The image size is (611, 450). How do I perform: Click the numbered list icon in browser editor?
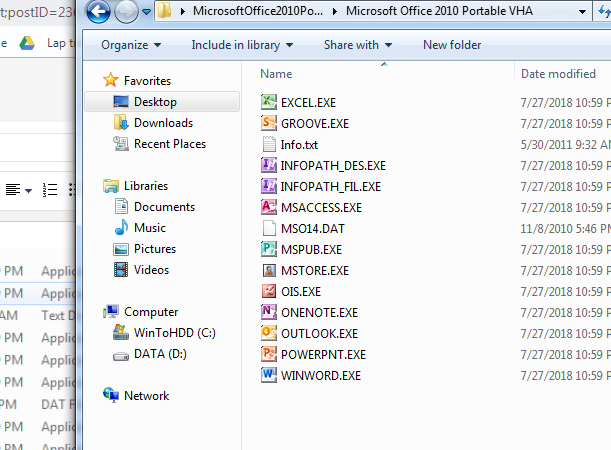point(50,190)
